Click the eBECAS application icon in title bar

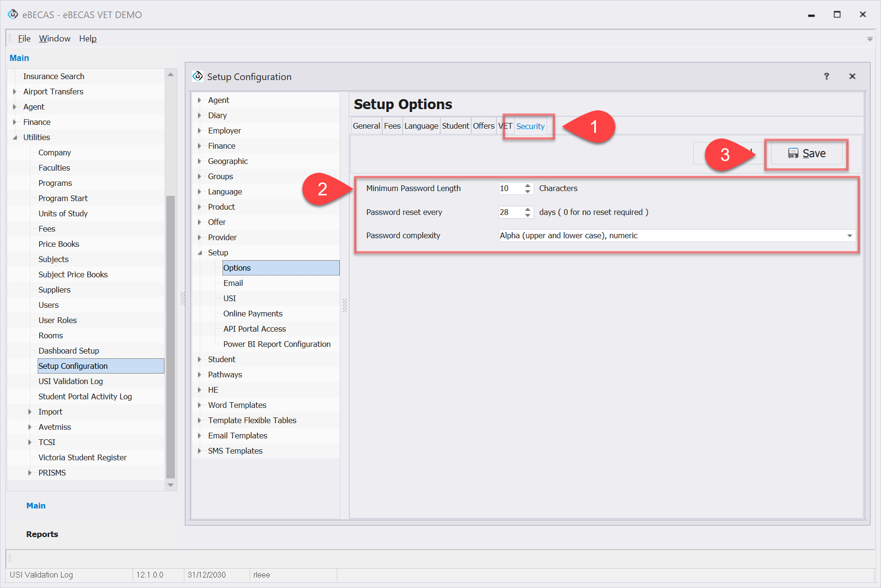click(x=13, y=14)
